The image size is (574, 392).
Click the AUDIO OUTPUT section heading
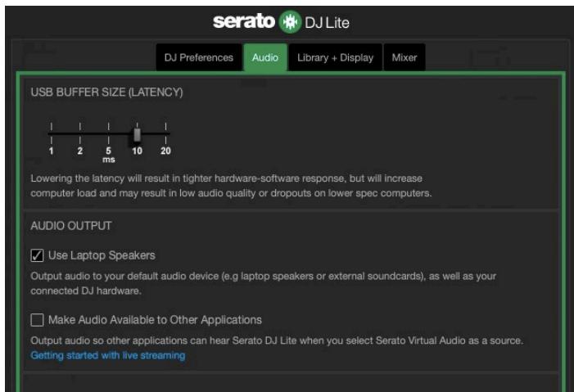[71, 226]
